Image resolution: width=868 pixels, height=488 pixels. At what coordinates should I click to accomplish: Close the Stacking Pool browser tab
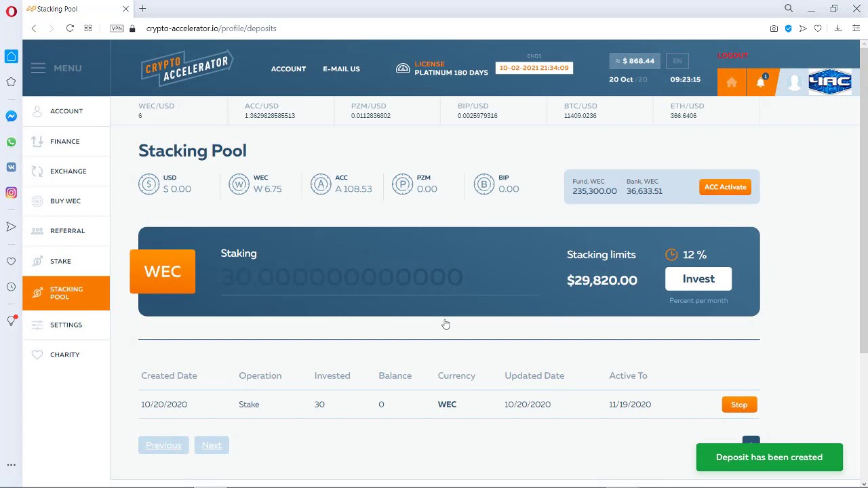(125, 9)
